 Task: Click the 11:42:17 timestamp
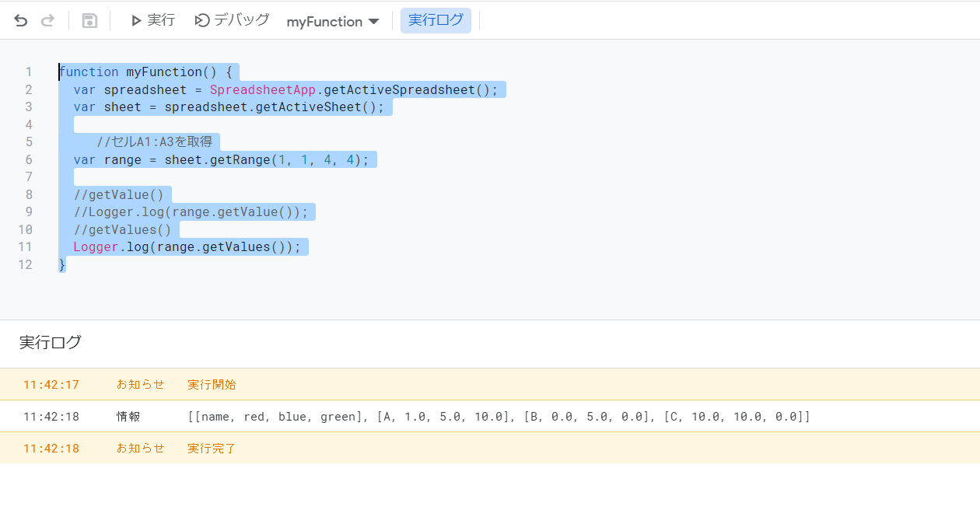click(51, 385)
